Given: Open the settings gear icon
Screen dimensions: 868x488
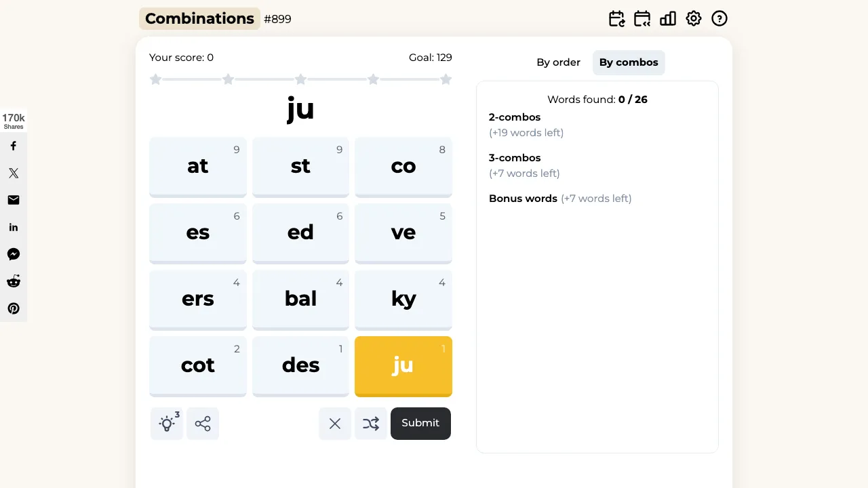Looking at the screenshot, I should click(x=694, y=19).
